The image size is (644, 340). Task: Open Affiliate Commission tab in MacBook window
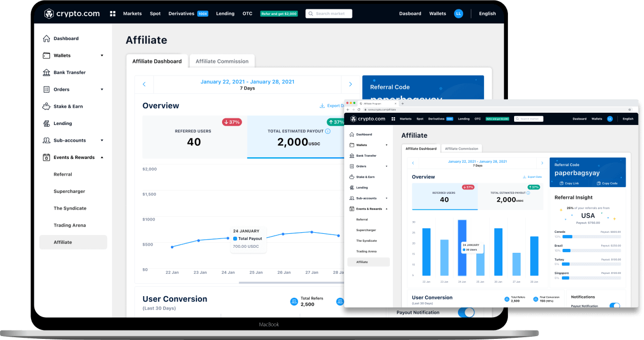click(222, 61)
